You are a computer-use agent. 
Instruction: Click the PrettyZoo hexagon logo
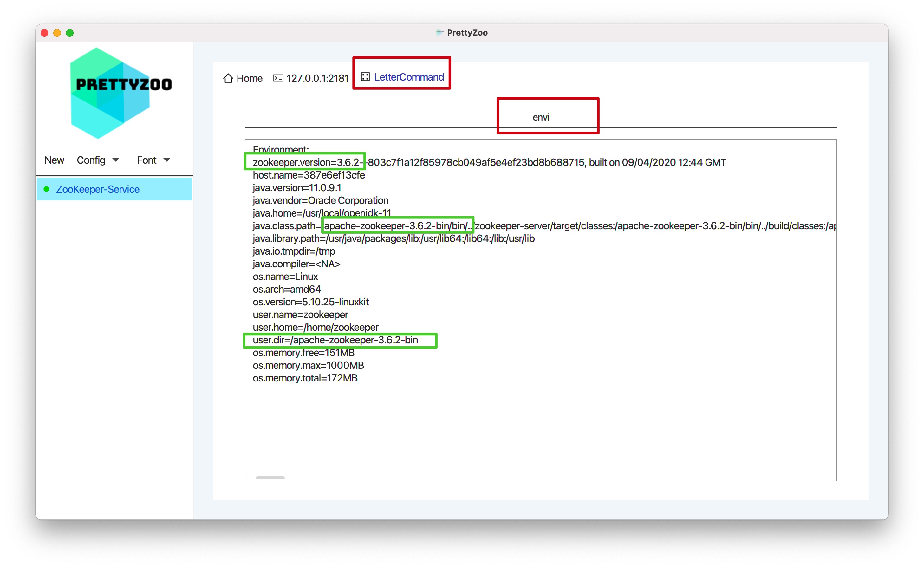pyautogui.click(x=120, y=93)
